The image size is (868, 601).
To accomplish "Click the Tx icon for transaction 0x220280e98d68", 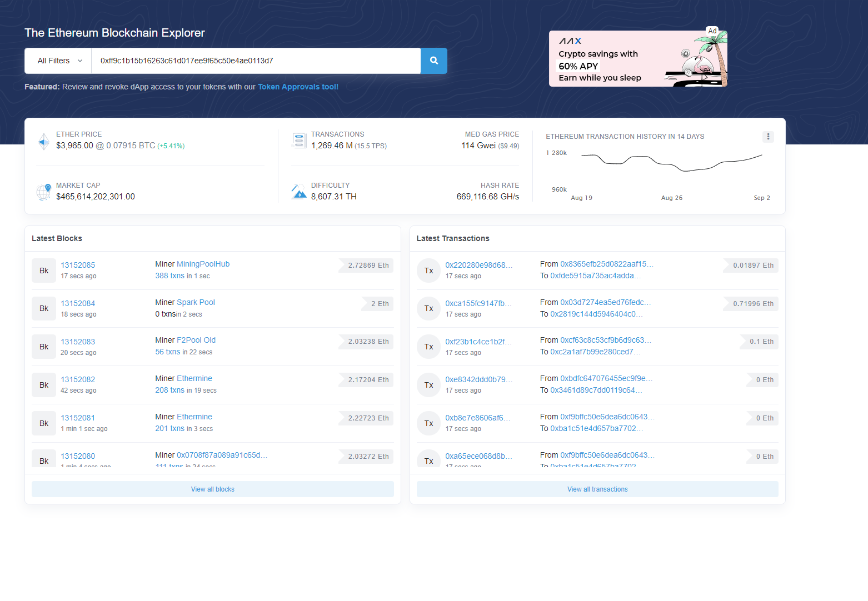I will pos(429,271).
